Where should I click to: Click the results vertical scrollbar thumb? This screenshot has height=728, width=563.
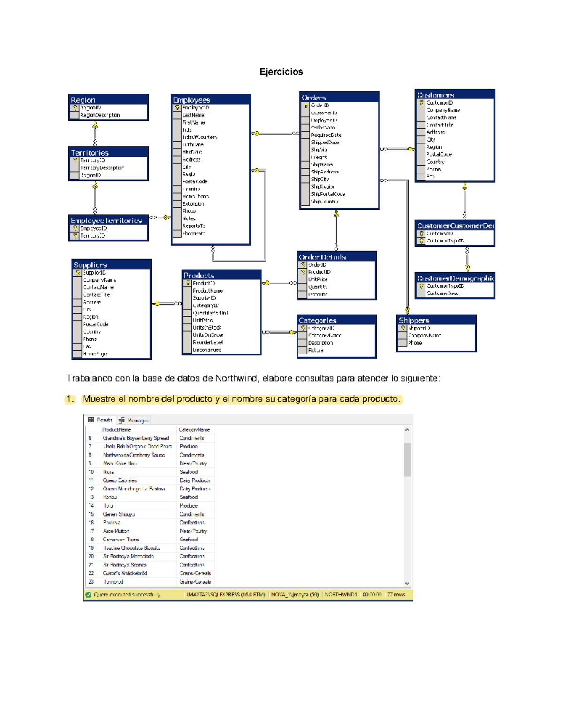pos(407,459)
